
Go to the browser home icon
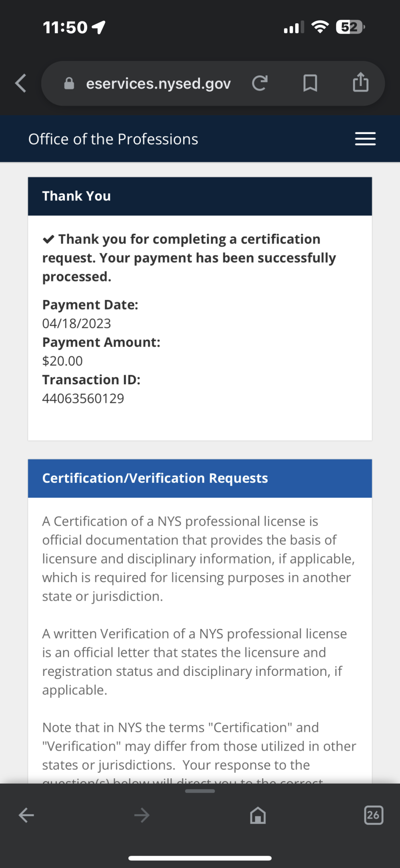(258, 815)
